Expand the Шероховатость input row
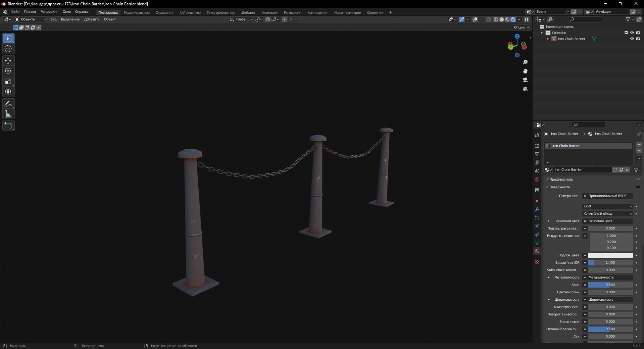644x349 pixels. click(x=549, y=300)
